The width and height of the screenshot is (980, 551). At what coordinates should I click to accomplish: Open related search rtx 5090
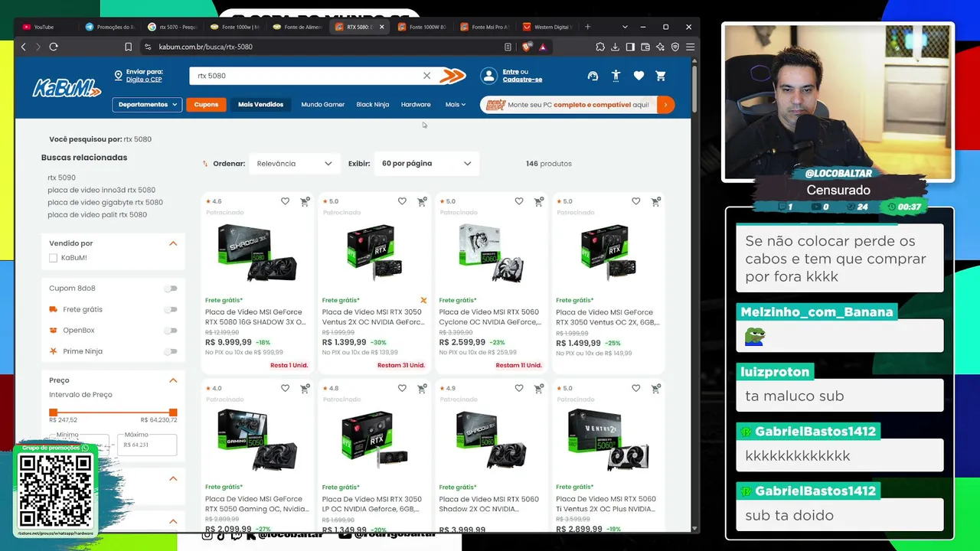[x=61, y=178]
